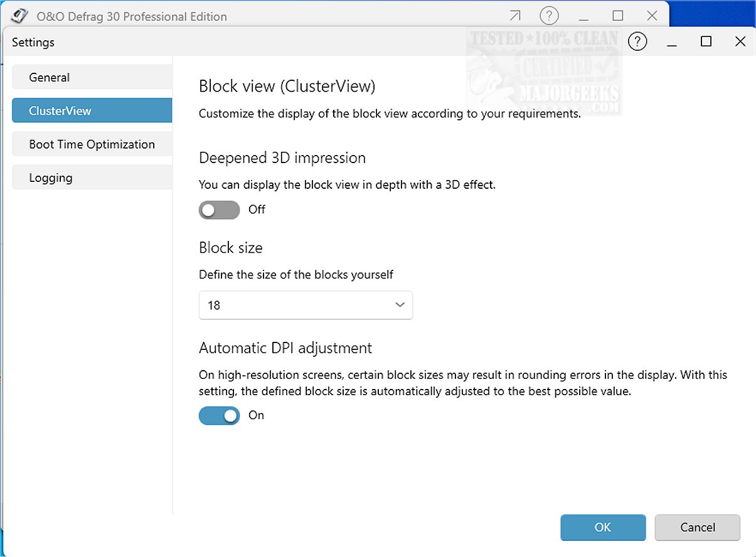756x557 pixels.
Task: Minimize the O&O Defrag main window
Action: (x=583, y=16)
